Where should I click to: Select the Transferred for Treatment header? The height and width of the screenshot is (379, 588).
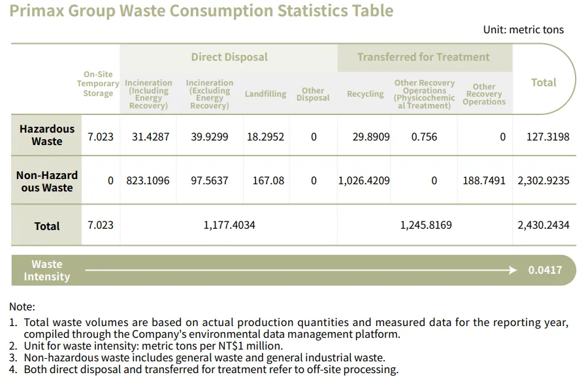(423, 57)
